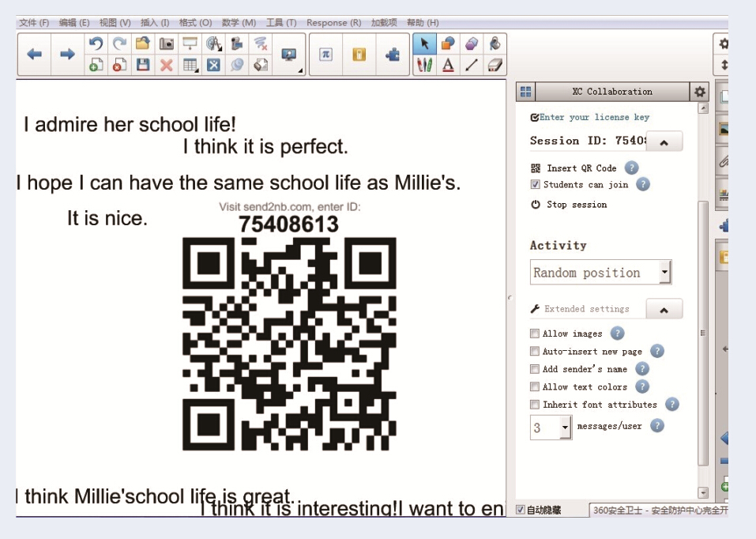This screenshot has height=539, width=756.
Task: Open the messages/user count dropdown
Action: [551, 427]
